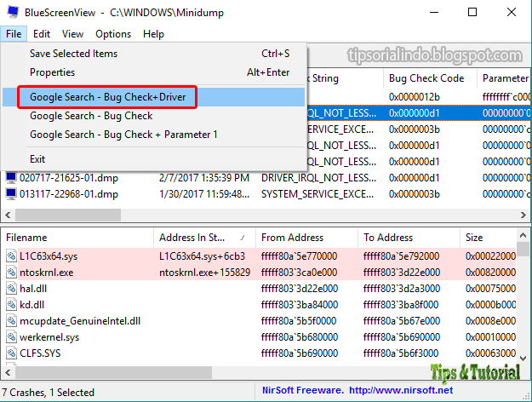Click upper pane scroll left arrow

click(8, 215)
